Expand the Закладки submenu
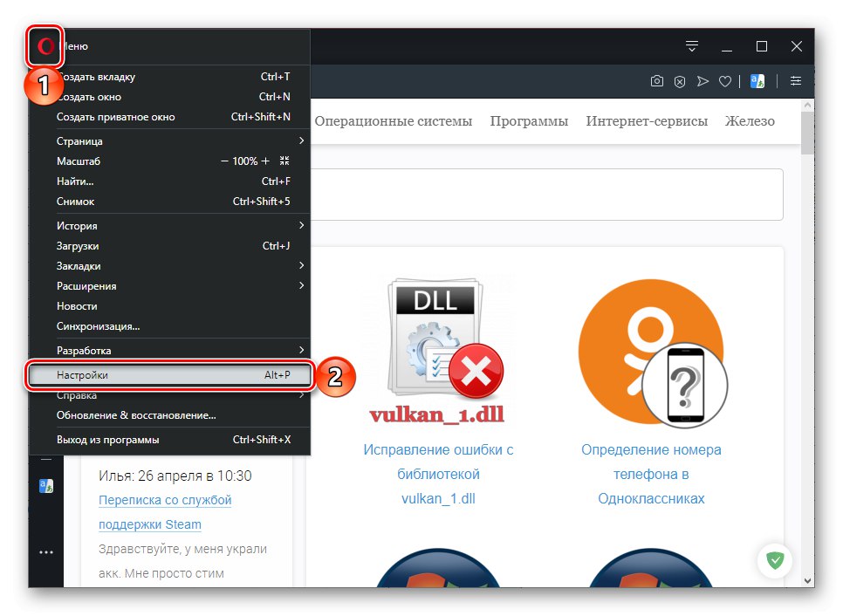843x616 pixels. 169,265
